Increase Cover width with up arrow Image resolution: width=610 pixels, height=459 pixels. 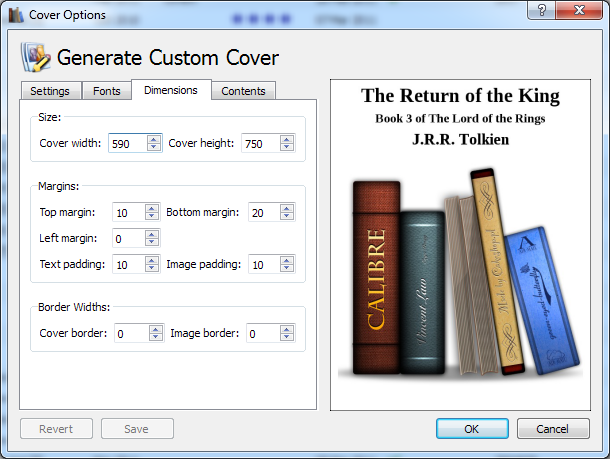click(x=154, y=139)
